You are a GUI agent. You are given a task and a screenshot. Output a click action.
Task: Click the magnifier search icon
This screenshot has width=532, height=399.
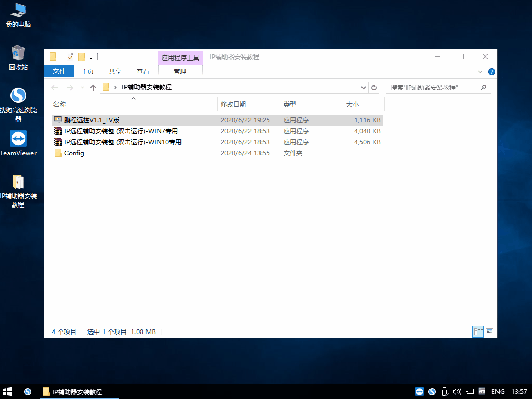483,87
